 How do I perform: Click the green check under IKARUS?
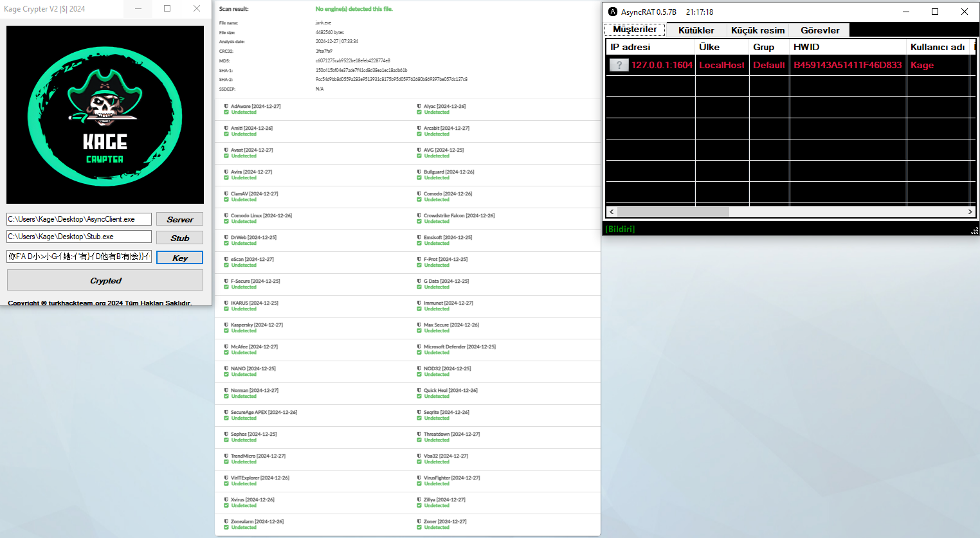(226, 309)
